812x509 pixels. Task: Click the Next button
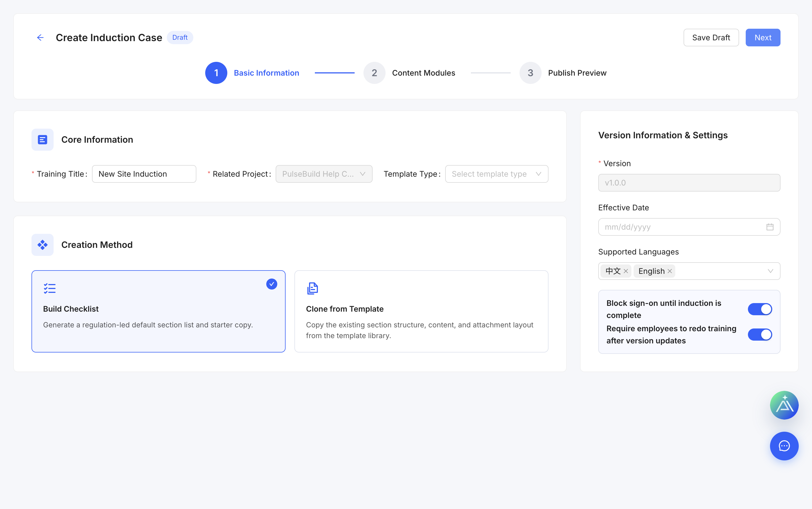coord(763,37)
